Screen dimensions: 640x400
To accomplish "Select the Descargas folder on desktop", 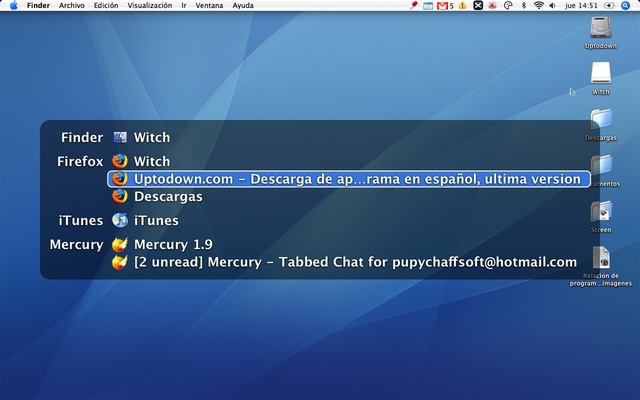I will coord(600,124).
